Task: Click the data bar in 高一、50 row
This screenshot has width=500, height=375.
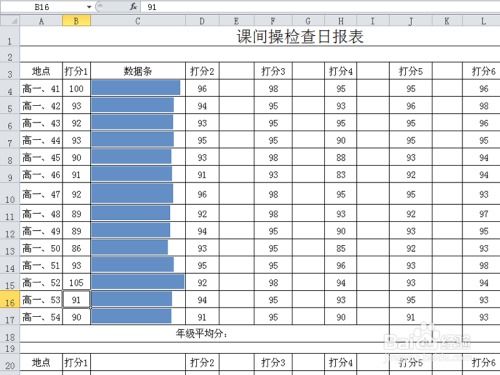Action: pos(130,248)
